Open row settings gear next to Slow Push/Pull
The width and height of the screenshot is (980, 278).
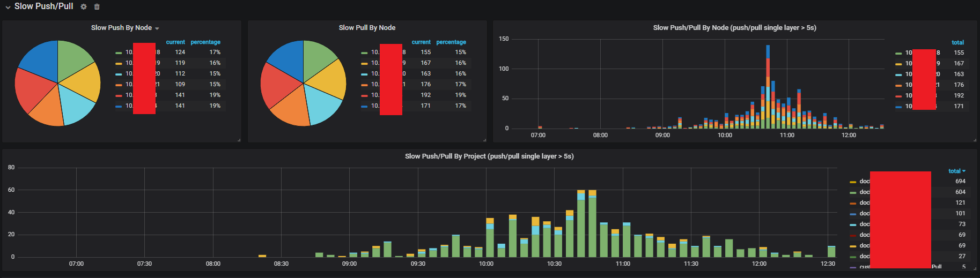[84, 7]
